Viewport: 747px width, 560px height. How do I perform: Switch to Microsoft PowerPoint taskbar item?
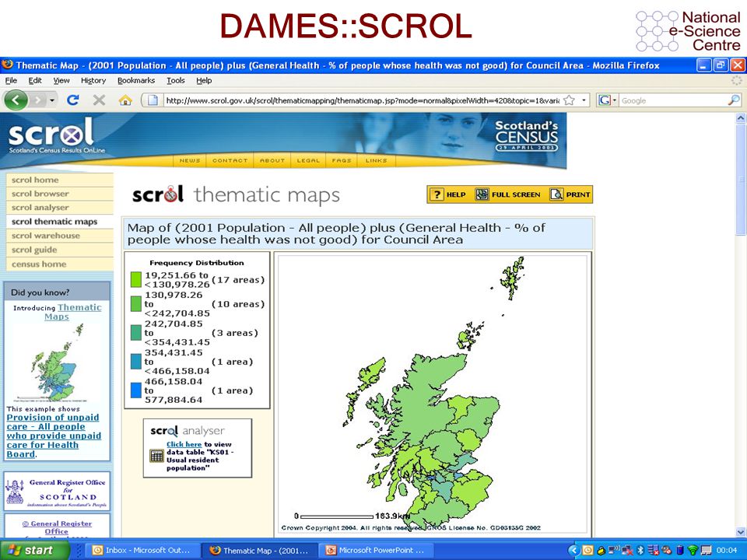[x=377, y=550]
